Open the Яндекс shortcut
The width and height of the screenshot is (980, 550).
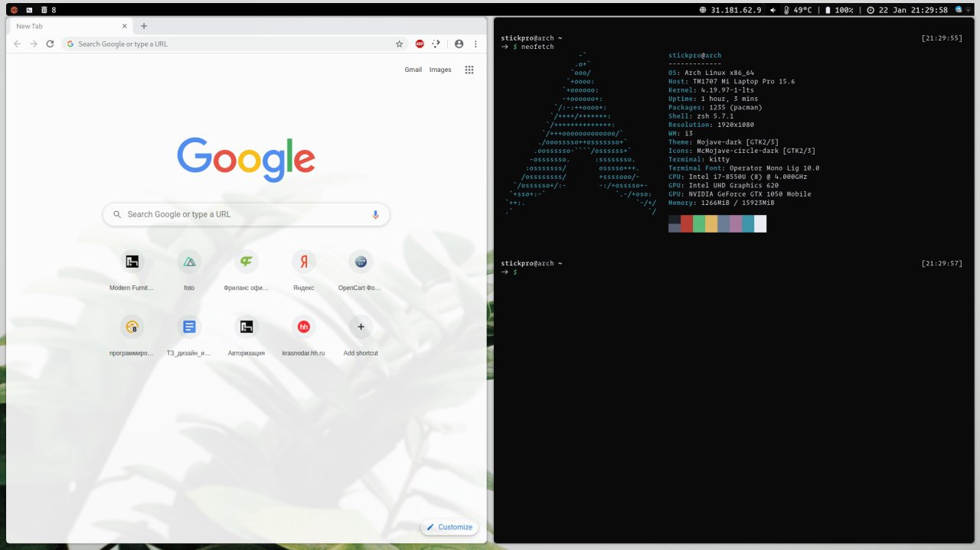click(x=304, y=270)
